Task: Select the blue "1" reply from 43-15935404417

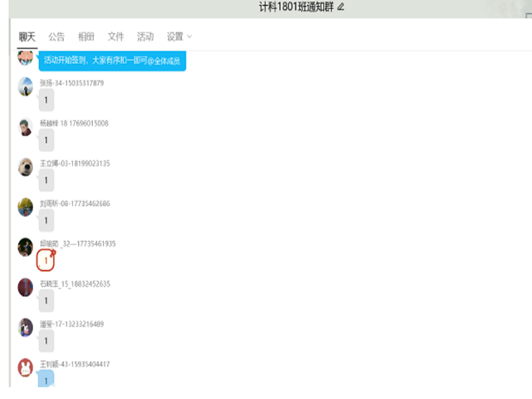Action: (47, 379)
